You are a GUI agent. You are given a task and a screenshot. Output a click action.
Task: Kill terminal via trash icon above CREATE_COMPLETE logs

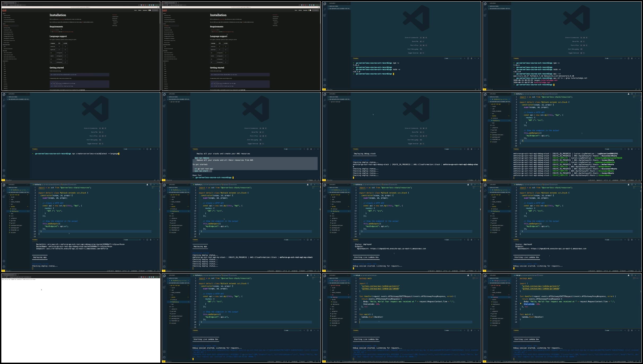(x=632, y=149)
